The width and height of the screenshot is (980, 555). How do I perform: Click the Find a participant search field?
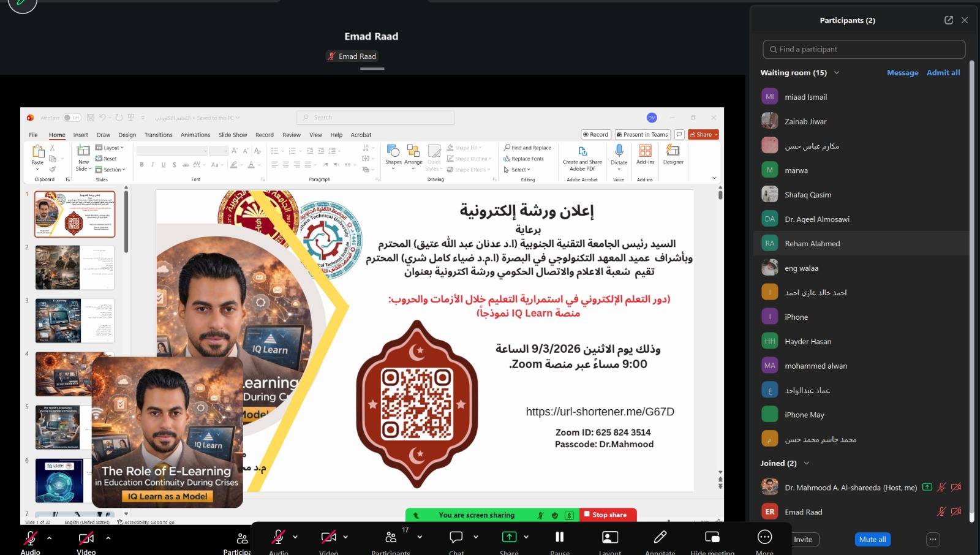[x=864, y=49]
